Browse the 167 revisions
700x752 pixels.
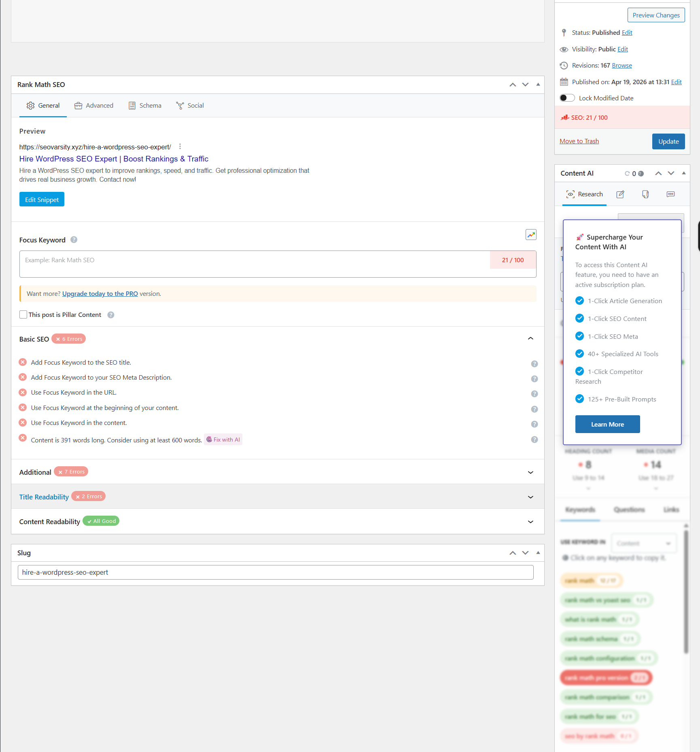pyautogui.click(x=622, y=66)
